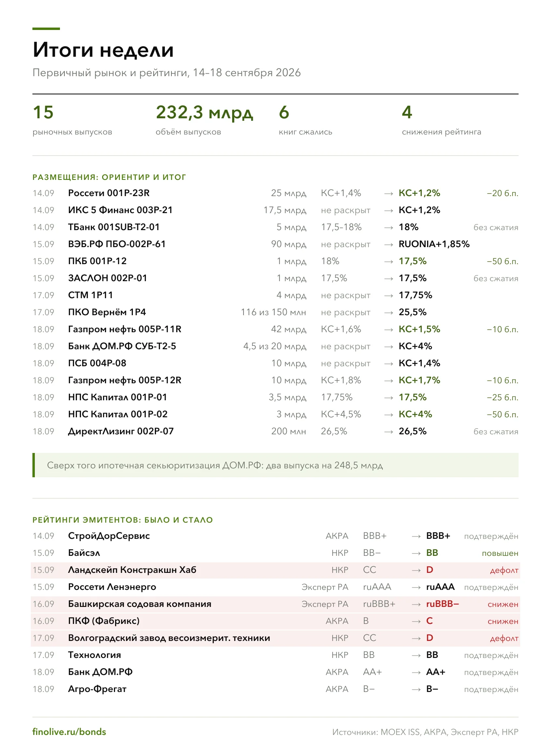Select the "ruBBB−" new rating
Image resolution: width=551 pixels, height=756 pixels.
tap(442, 604)
